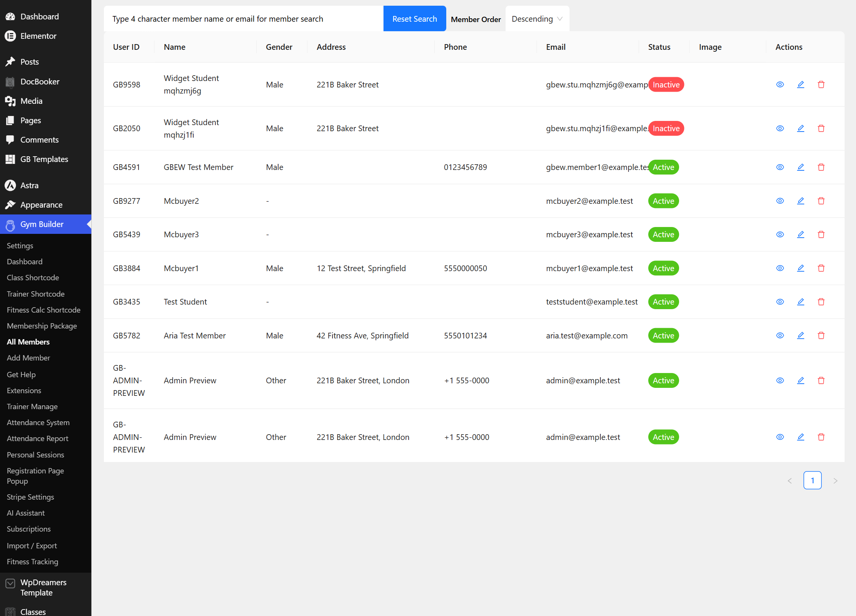Delete last Admin Preview row trash icon
This screenshot has width=856, height=616.
(821, 437)
